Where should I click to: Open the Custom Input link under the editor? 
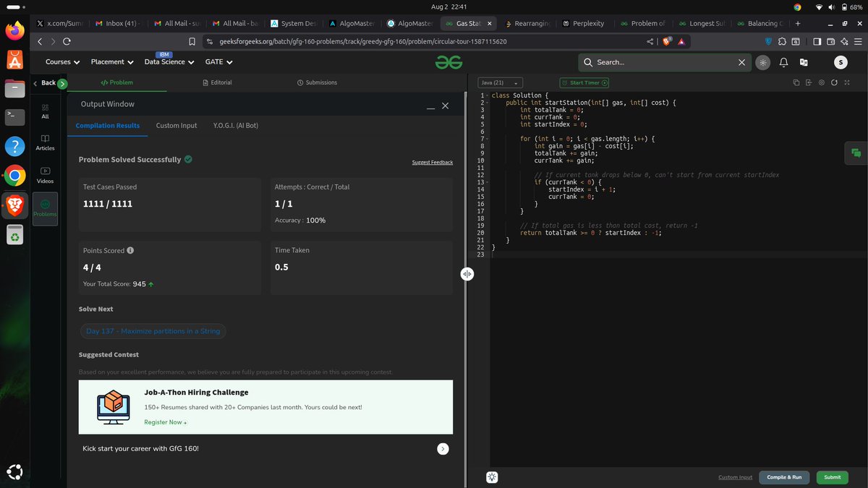click(735, 477)
